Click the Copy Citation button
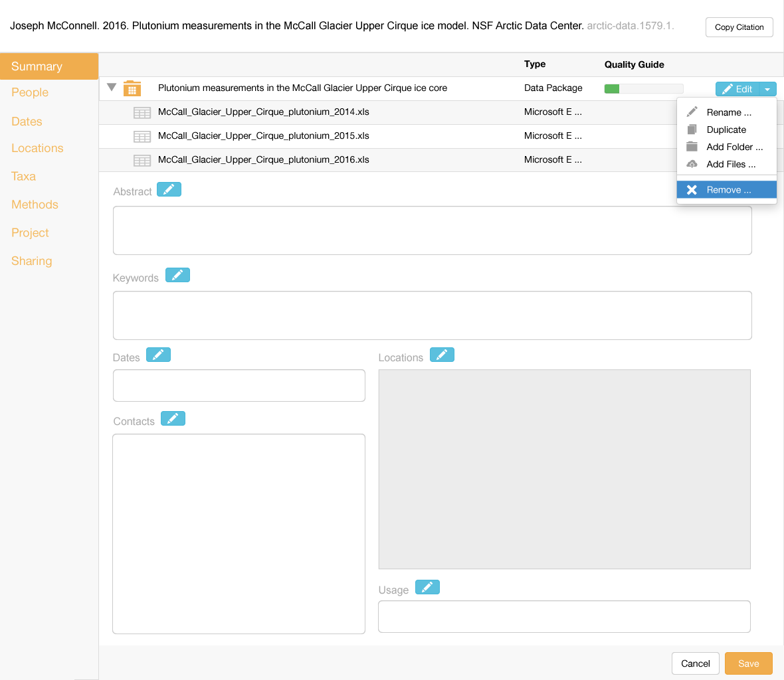784x680 pixels. [739, 27]
